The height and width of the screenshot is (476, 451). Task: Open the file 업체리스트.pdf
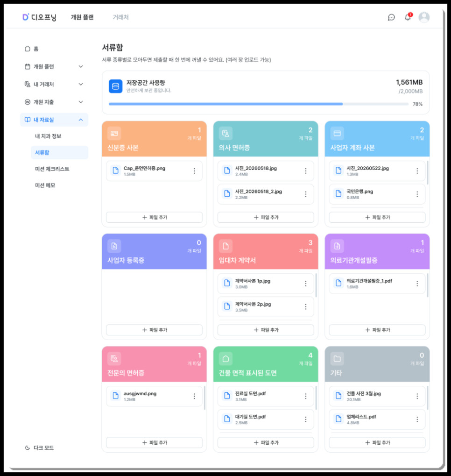tap(377, 419)
